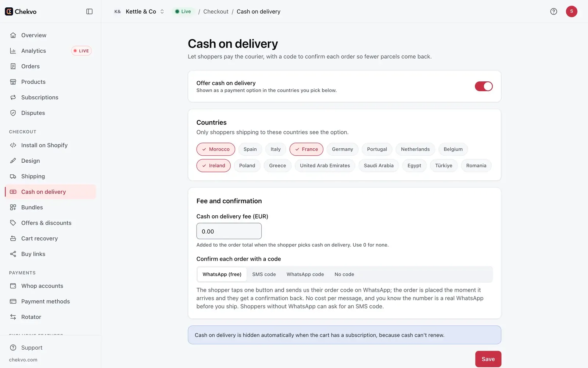588x368 pixels.
Task: Enable the Germany country chip
Action: 342,149
